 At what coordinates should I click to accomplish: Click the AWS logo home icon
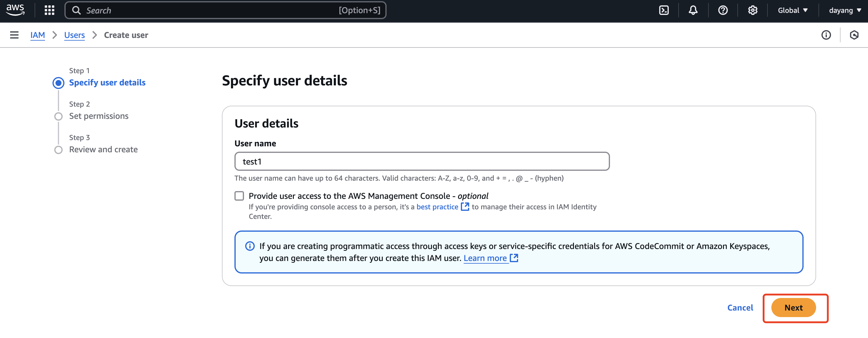click(15, 10)
